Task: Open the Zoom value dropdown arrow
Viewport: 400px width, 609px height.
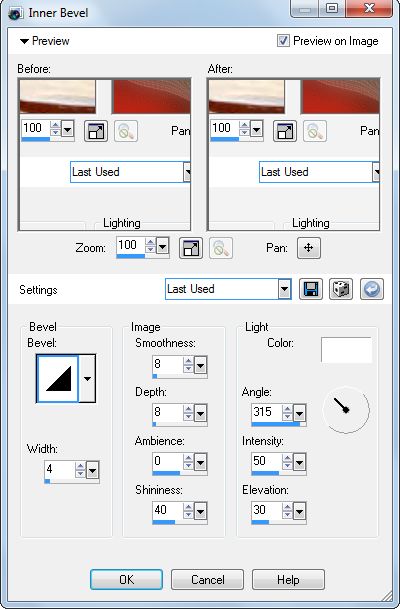Action: coord(162,246)
